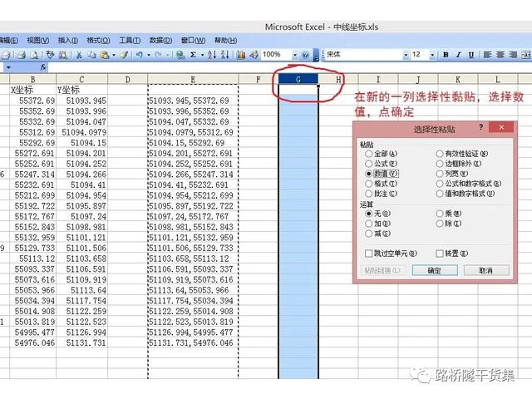Toggle the Drawing toolbar icon
532x399 pixels.
coord(254,55)
